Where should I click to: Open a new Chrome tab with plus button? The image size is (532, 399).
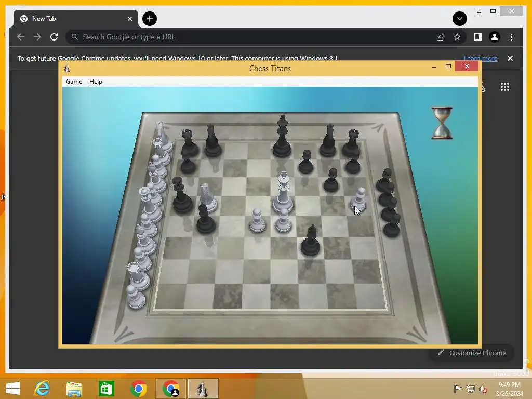(x=150, y=19)
